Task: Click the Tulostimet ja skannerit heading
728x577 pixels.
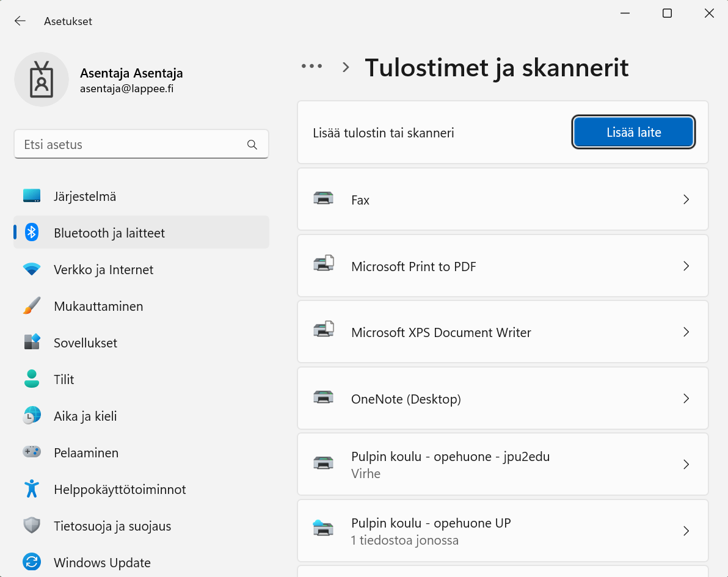Action: [x=497, y=68]
